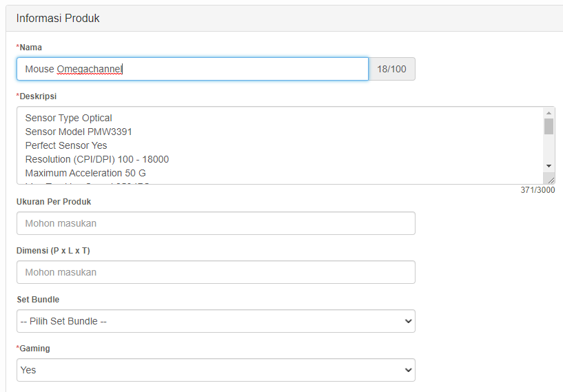Click the Informasi Produk heading
This screenshot has width=563, height=392.
tap(58, 19)
